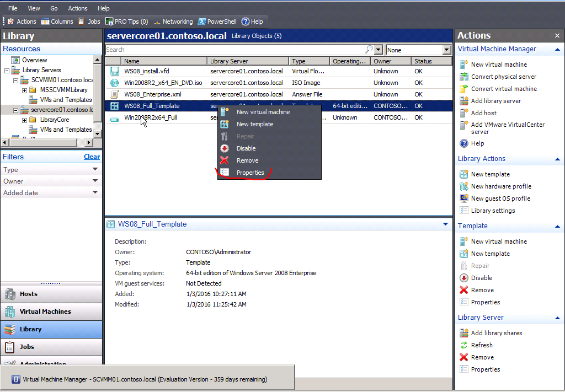Open the search options dropdown arrow

[x=379, y=50]
